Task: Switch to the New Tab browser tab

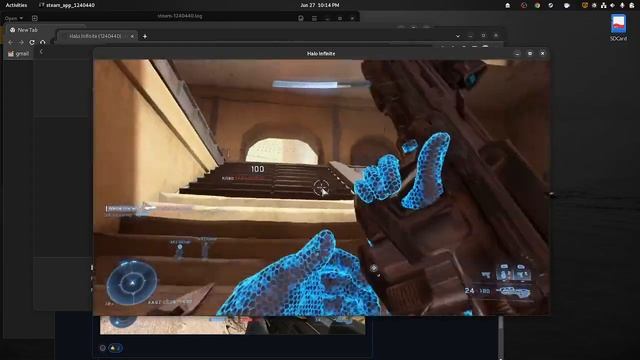Action: (x=27, y=30)
